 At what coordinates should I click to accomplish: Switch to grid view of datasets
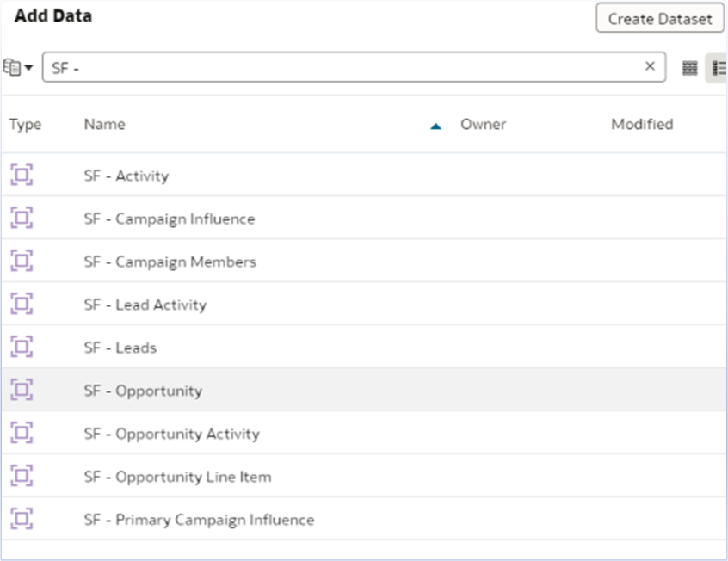689,67
